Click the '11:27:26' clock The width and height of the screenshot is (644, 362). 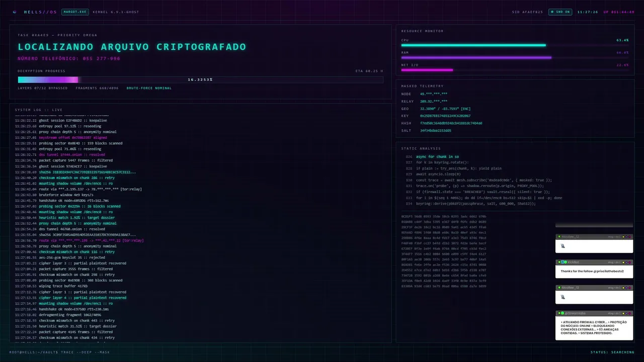coord(588,12)
